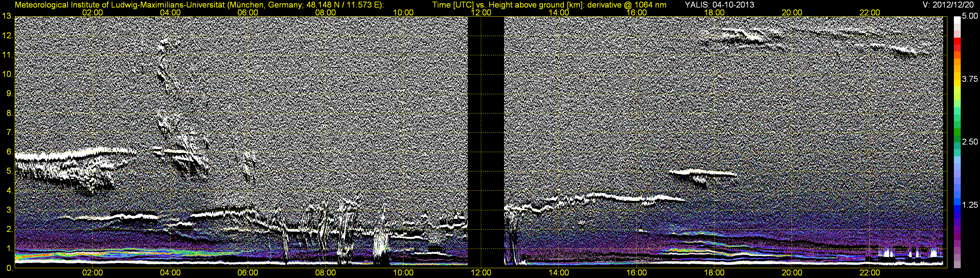This screenshot has height=278, width=980.
Task: Click the 14:00 label on the bottom time axis
Action: 559,273
